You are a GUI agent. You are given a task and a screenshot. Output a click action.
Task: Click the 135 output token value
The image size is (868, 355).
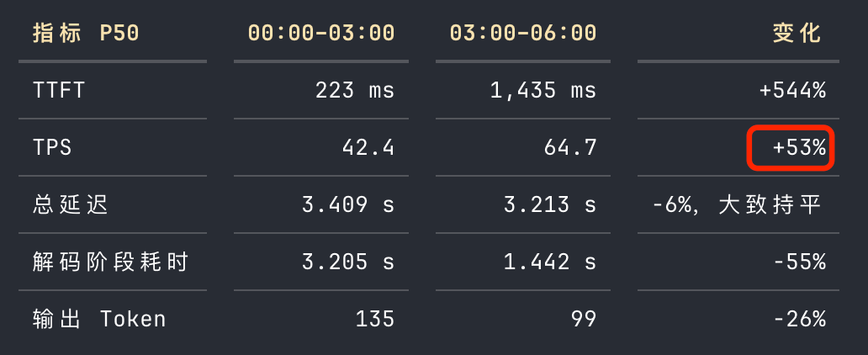[375, 319]
